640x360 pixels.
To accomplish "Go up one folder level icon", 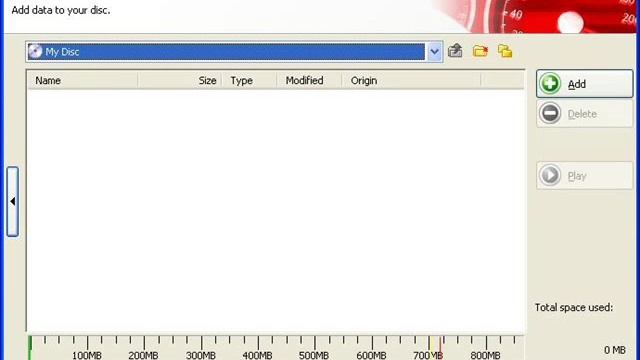I will 455,51.
